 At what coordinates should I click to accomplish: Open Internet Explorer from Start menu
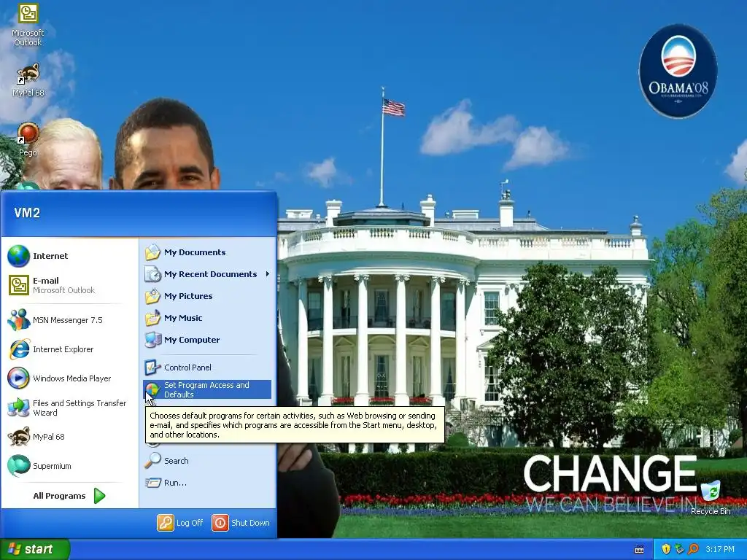(x=69, y=349)
